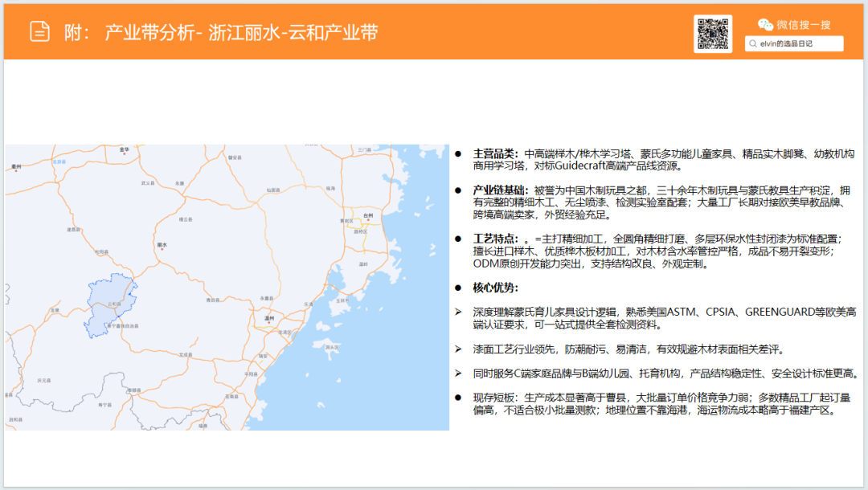Click the 青田县 label on the map

tap(212, 300)
